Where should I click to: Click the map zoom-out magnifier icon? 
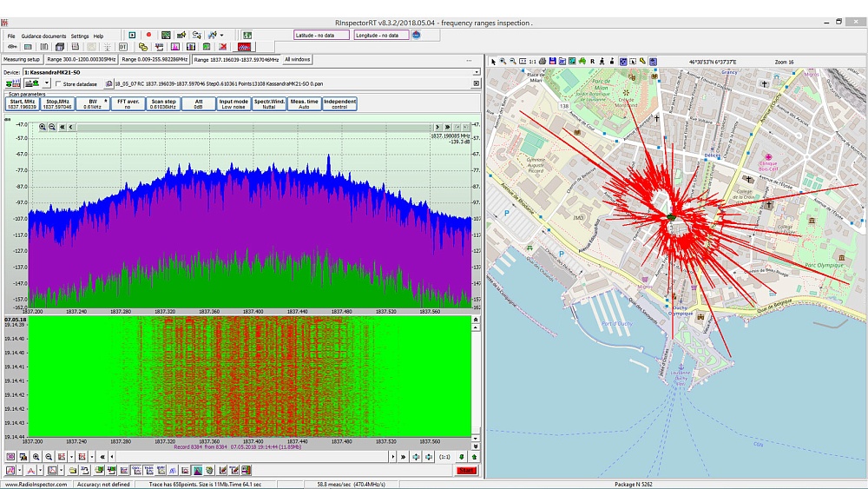[513, 62]
